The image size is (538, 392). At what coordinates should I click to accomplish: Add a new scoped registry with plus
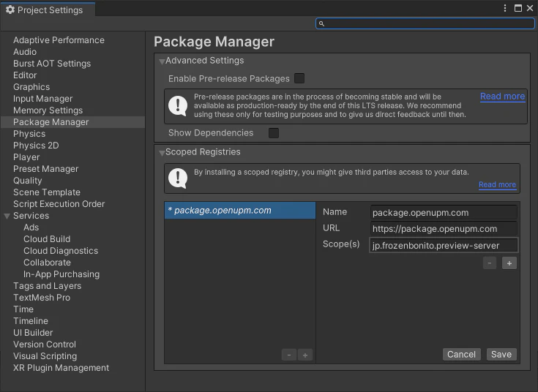tap(305, 355)
